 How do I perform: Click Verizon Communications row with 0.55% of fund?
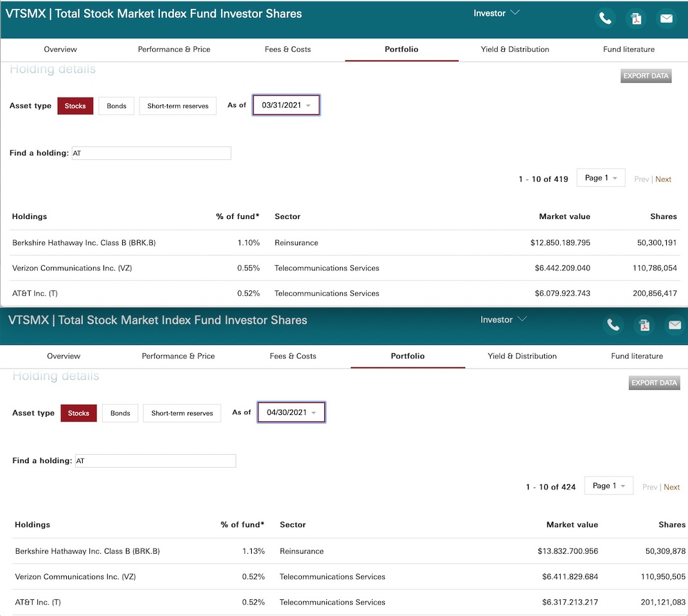tap(344, 268)
